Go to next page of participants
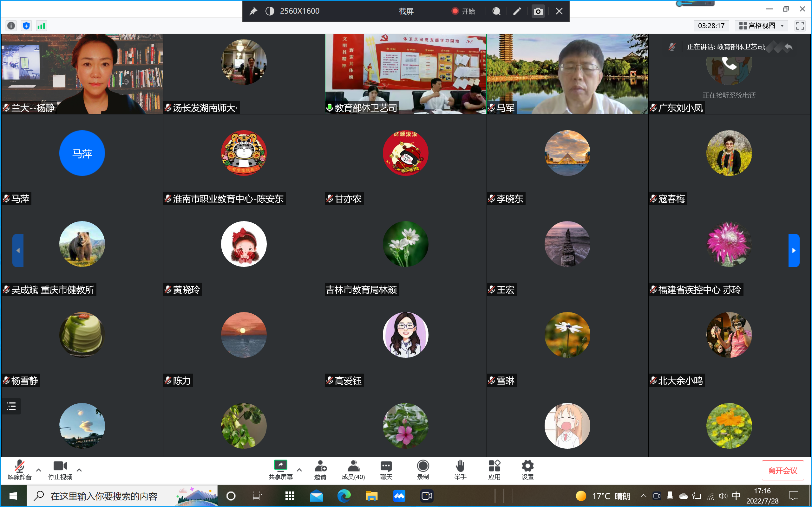Image resolution: width=812 pixels, height=507 pixels. click(794, 250)
